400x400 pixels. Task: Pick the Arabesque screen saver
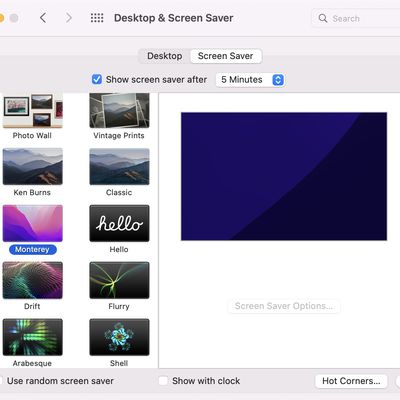click(x=33, y=337)
